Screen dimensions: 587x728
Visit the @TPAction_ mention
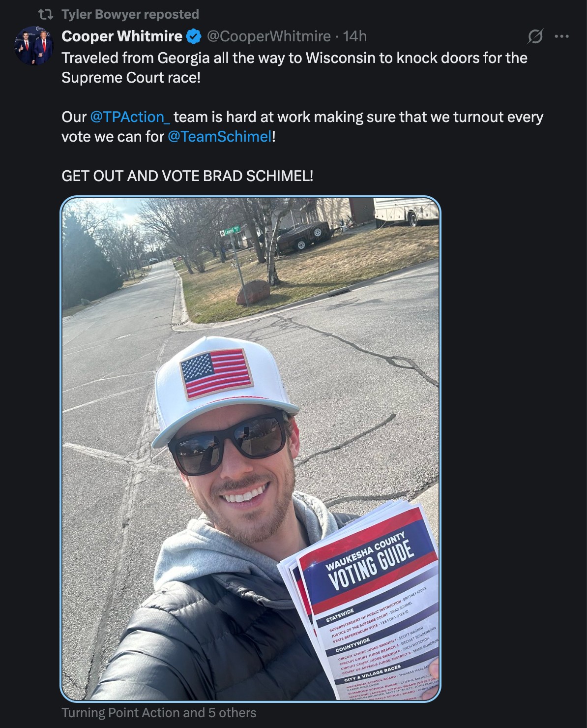tap(130, 117)
